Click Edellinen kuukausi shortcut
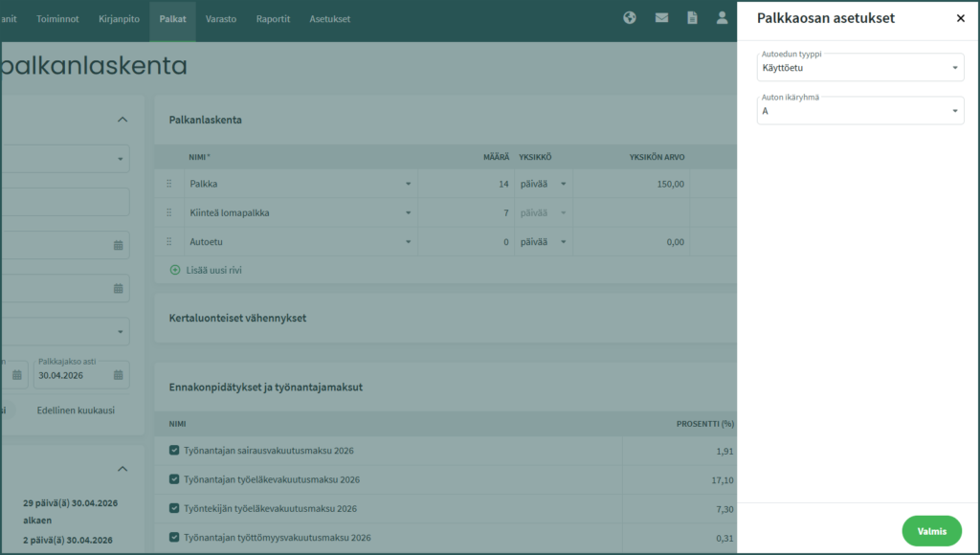 point(76,410)
